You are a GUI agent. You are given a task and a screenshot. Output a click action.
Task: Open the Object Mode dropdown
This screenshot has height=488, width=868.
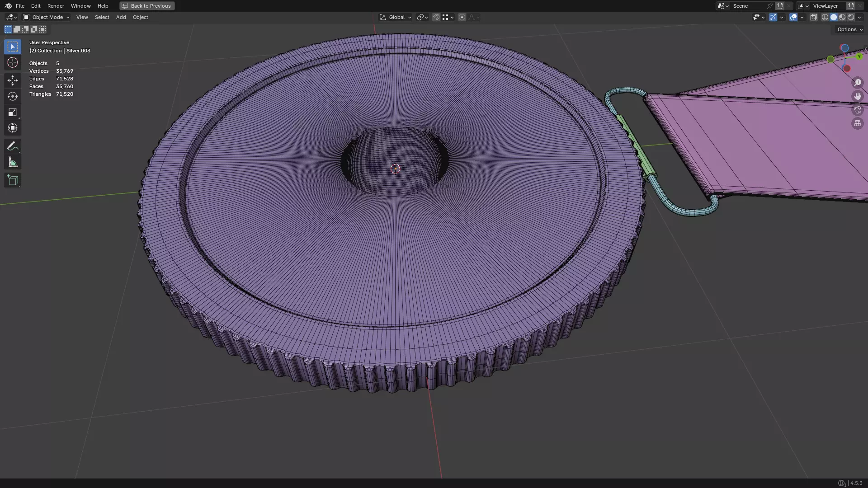(47, 17)
